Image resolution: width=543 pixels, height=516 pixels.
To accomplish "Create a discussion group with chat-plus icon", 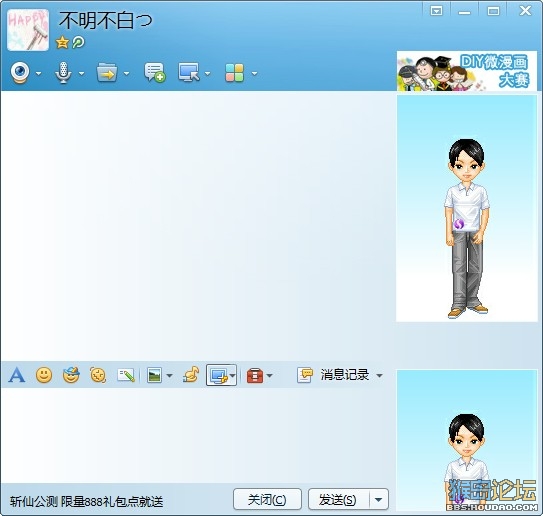I will pos(154,72).
